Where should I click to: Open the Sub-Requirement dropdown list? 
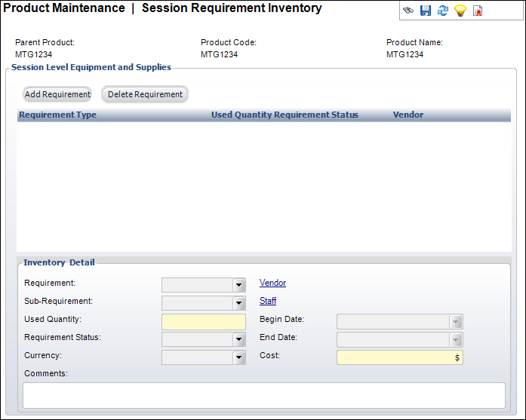tap(239, 303)
